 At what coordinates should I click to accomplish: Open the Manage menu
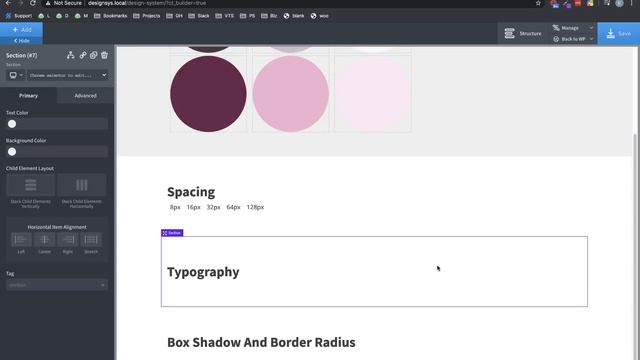click(x=573, y=28)
